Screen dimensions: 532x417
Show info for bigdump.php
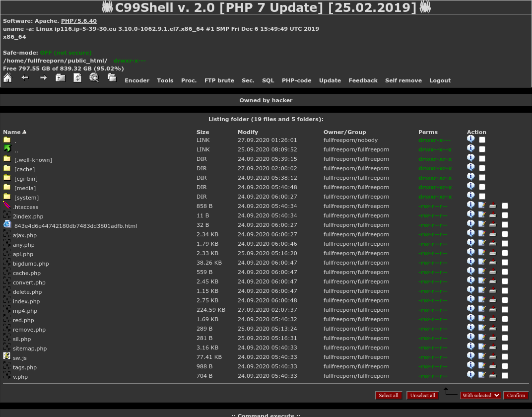(x=470, y=261)
